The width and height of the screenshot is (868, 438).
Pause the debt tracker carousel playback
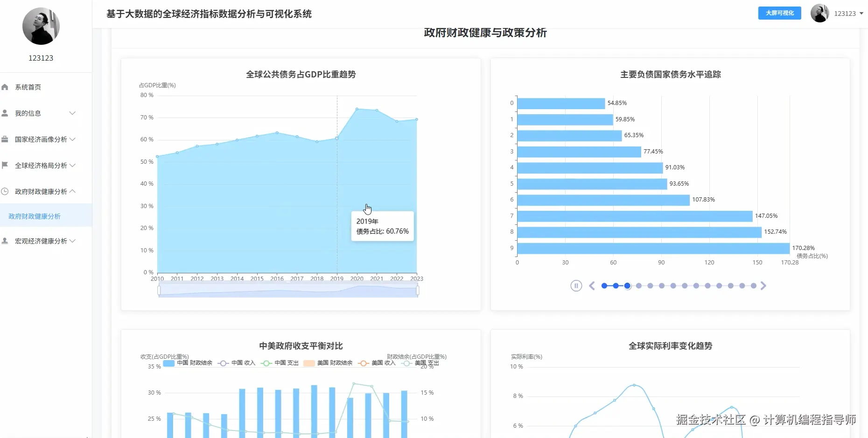coord(576,285)
